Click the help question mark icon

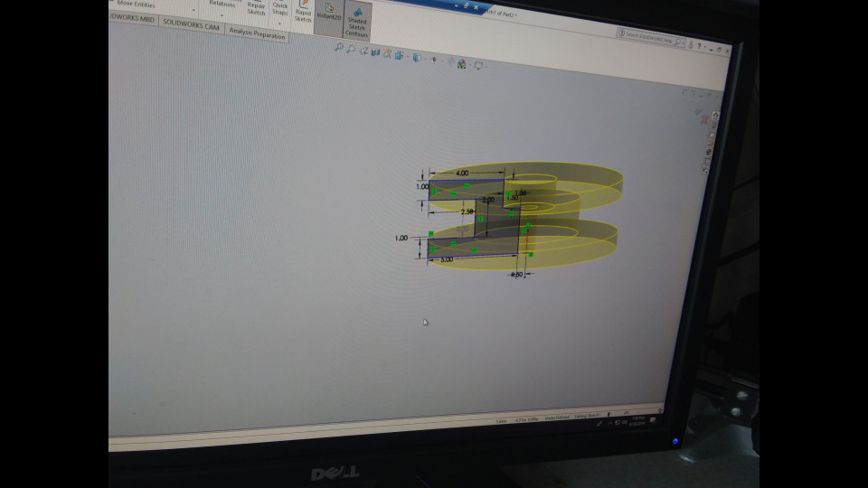click(701, 45)
